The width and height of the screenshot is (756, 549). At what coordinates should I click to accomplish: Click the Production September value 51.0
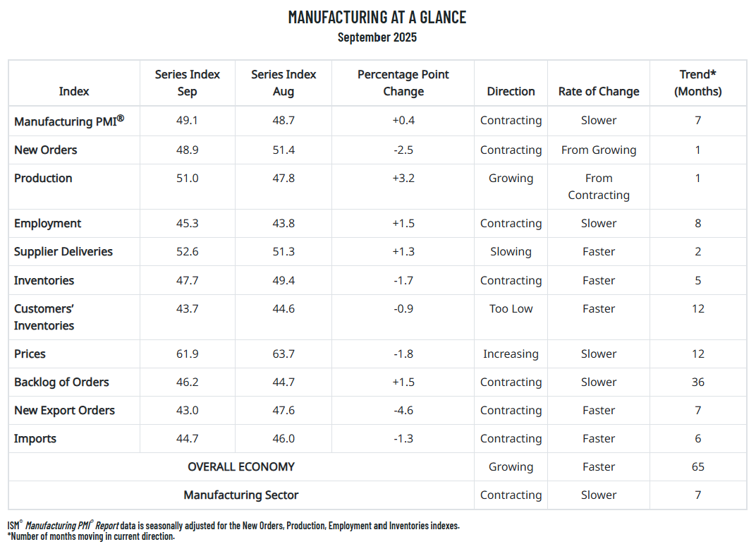pyautogui.click(x=188, y=178)
